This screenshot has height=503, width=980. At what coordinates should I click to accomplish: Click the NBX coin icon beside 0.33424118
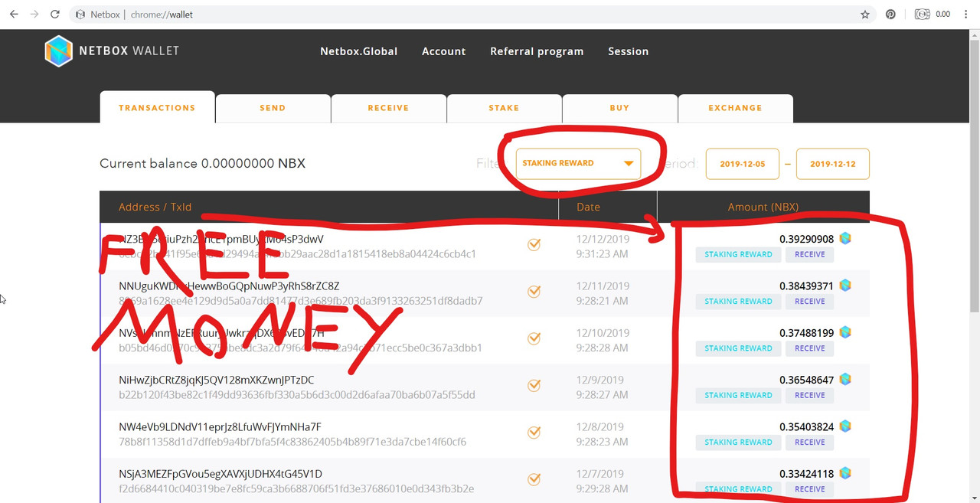(x=845, y=474)
